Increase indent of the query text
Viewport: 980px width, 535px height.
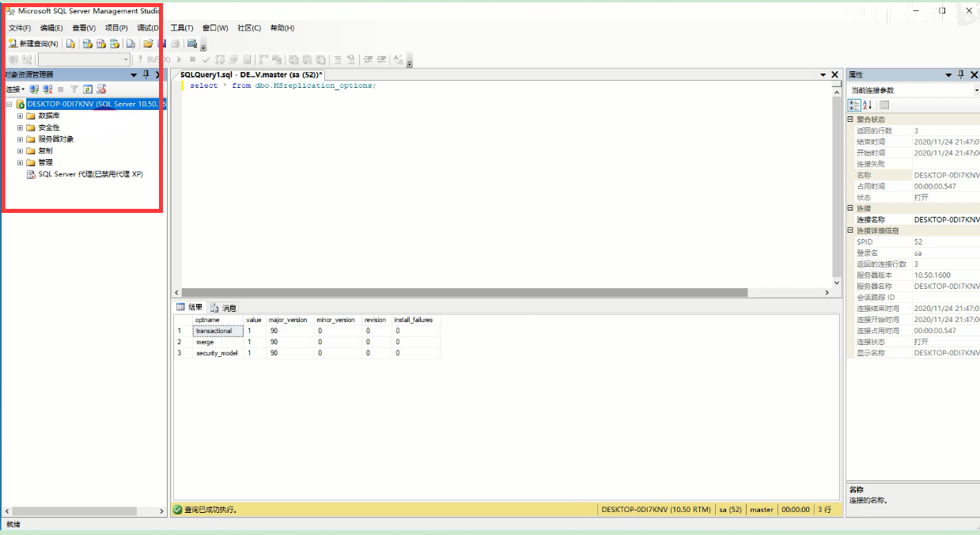tap(381, 59)
